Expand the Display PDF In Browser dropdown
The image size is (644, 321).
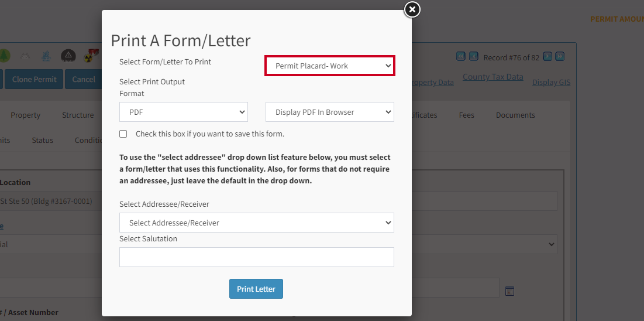click(330, 112)
